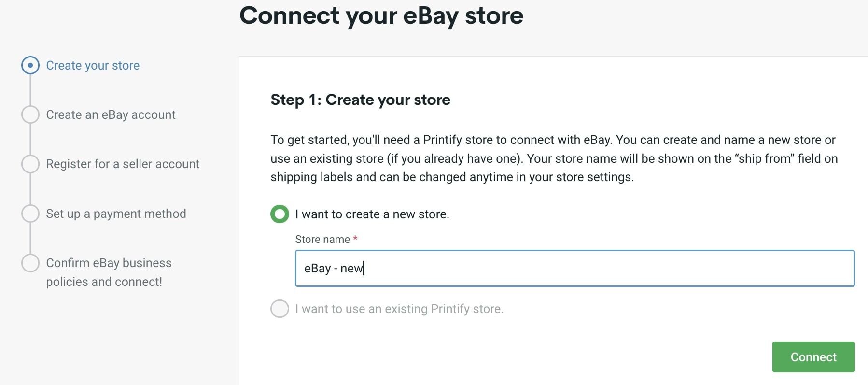This screenshot has width=868, height=385.
Task: Click the green Connect button
Action: pyautogui.click(x=813, y=357)
